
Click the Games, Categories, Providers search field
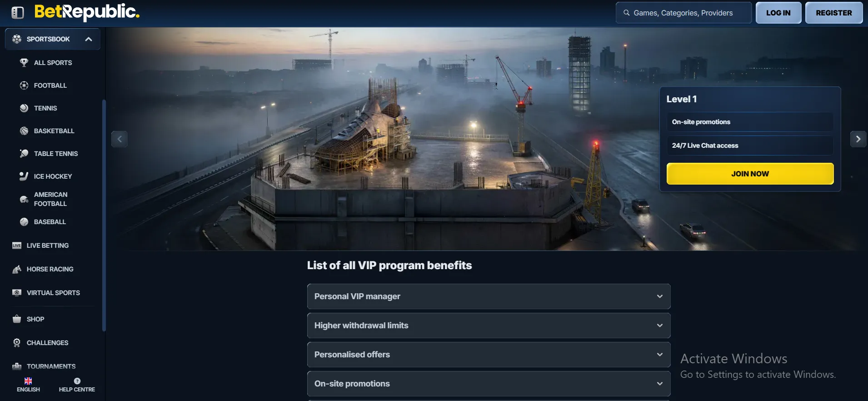coord(683,13)
